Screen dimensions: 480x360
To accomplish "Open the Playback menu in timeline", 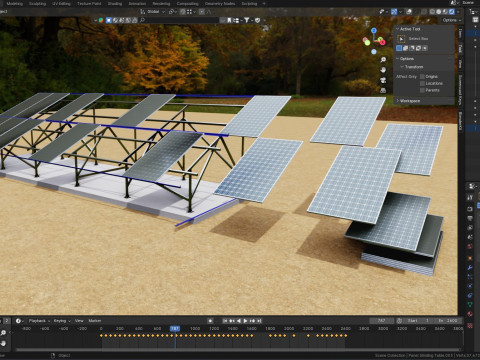I will pos(39,321).
